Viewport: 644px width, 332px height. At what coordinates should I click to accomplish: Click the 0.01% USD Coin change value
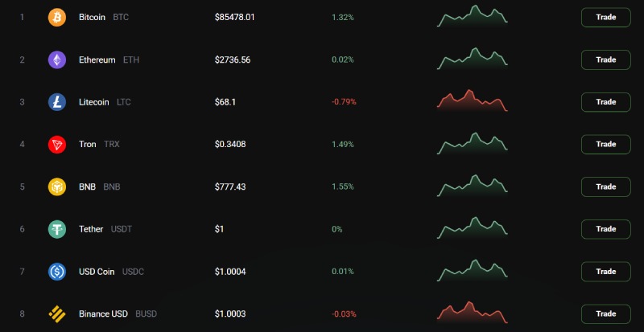[x=343, y=272]
